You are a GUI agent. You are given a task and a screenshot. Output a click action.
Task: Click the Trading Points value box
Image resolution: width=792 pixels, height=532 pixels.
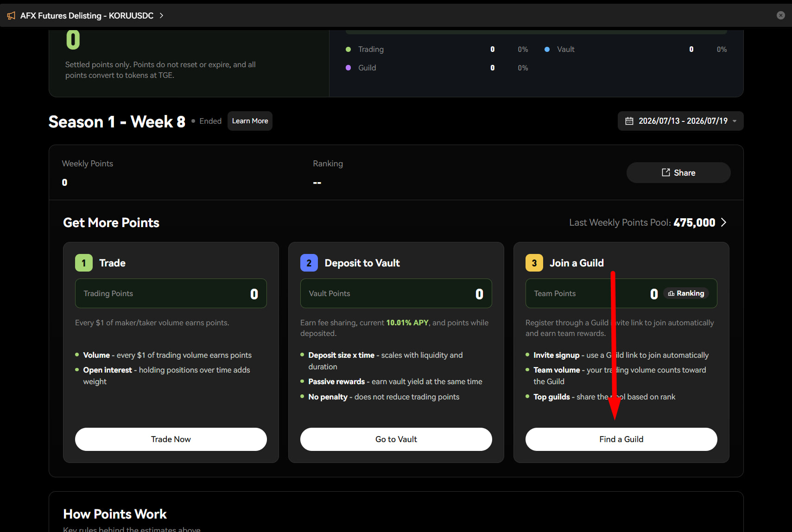(171, 293)
